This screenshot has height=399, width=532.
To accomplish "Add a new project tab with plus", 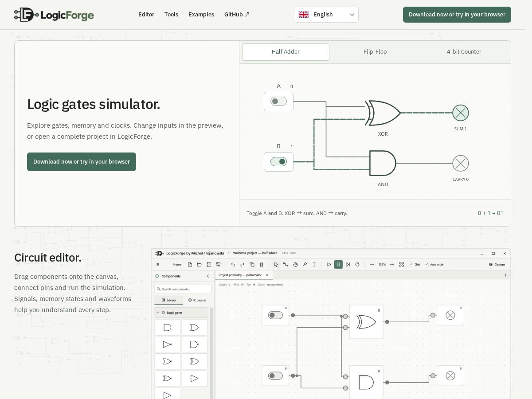I will coord(505,275).
